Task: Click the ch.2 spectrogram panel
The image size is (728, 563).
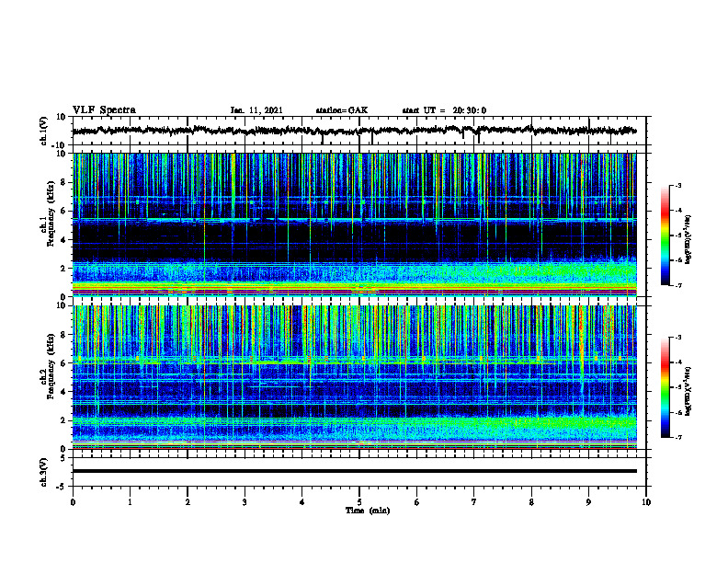Action: coord(354,377)
